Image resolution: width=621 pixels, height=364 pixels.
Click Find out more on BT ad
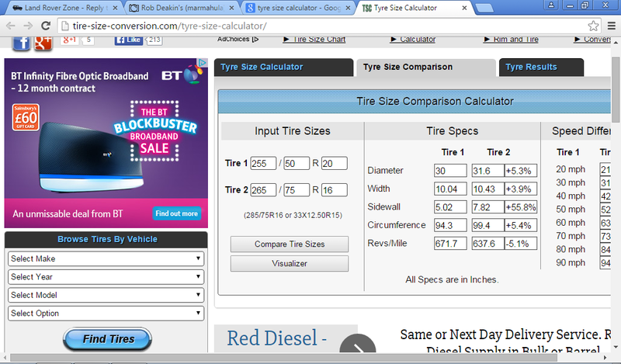click(177, 213)
